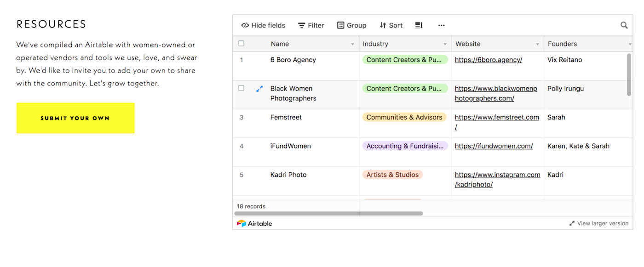Click row number 4
This screenshot has width=644, height=267.
point(241,146)
